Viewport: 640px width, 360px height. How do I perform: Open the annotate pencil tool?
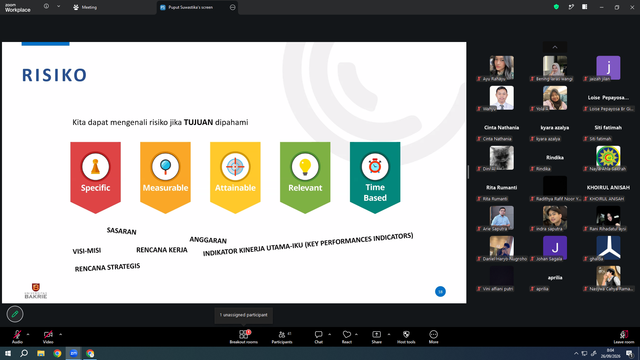pyautogui.click(x=15, y=314)
